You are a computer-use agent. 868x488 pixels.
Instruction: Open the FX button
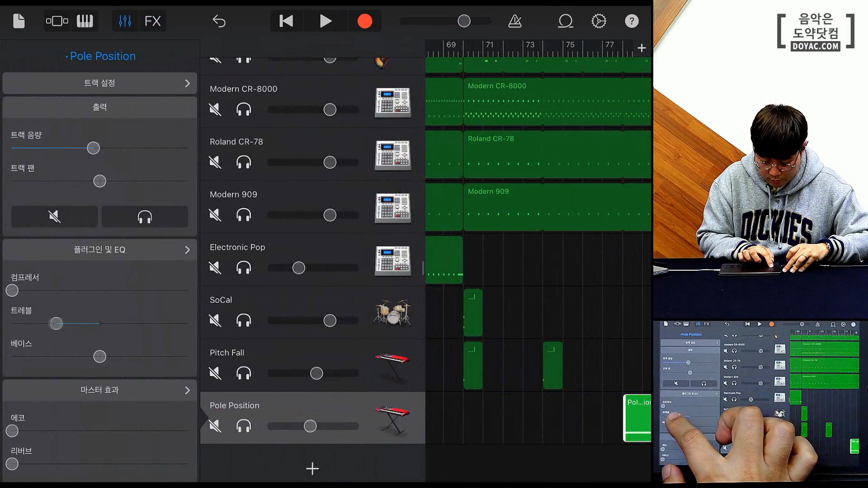[x=152, y=21]
